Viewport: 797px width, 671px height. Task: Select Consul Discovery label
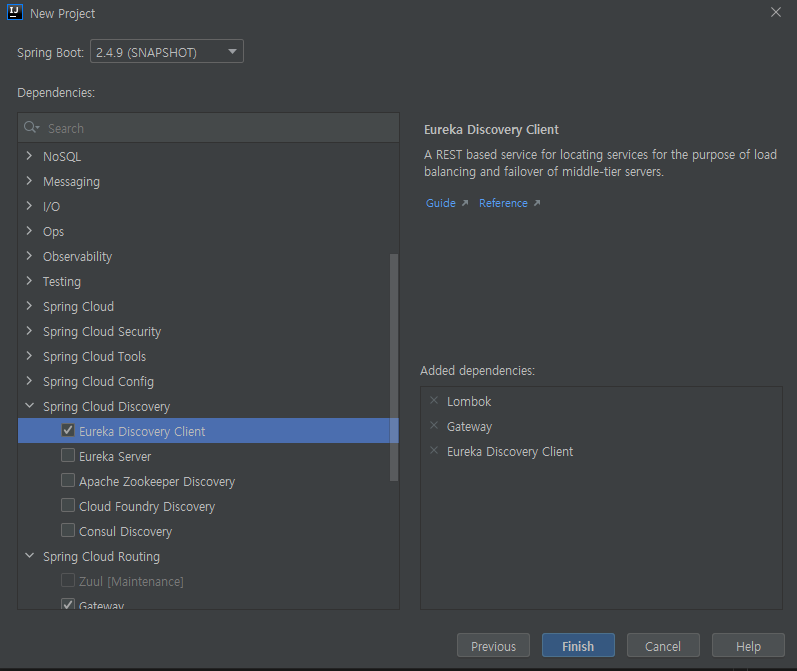point(126,531)
